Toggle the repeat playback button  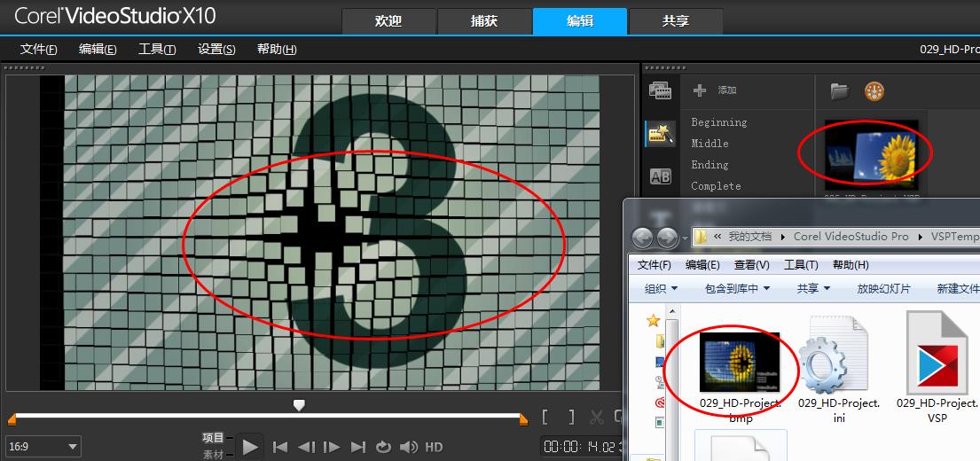click(x=382, y=447)
